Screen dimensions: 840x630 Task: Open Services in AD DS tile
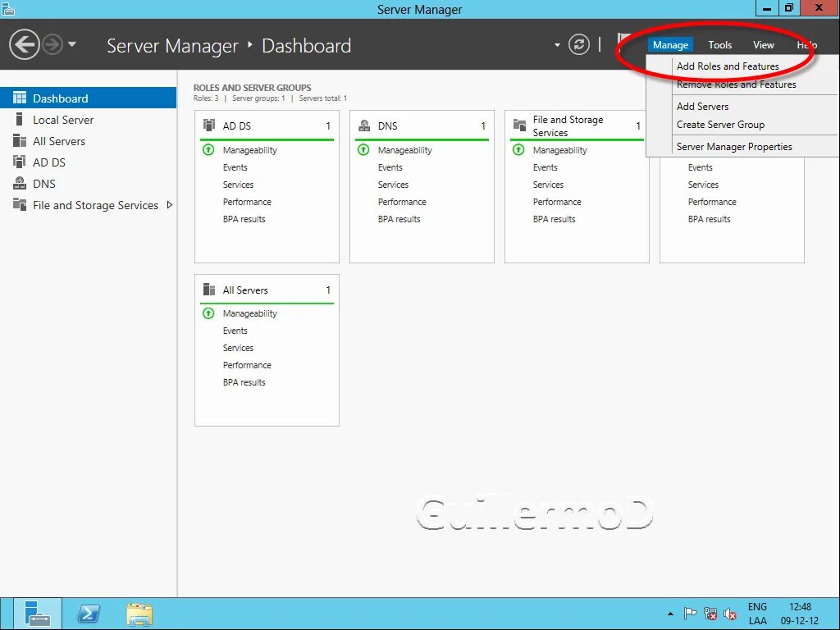239,185
